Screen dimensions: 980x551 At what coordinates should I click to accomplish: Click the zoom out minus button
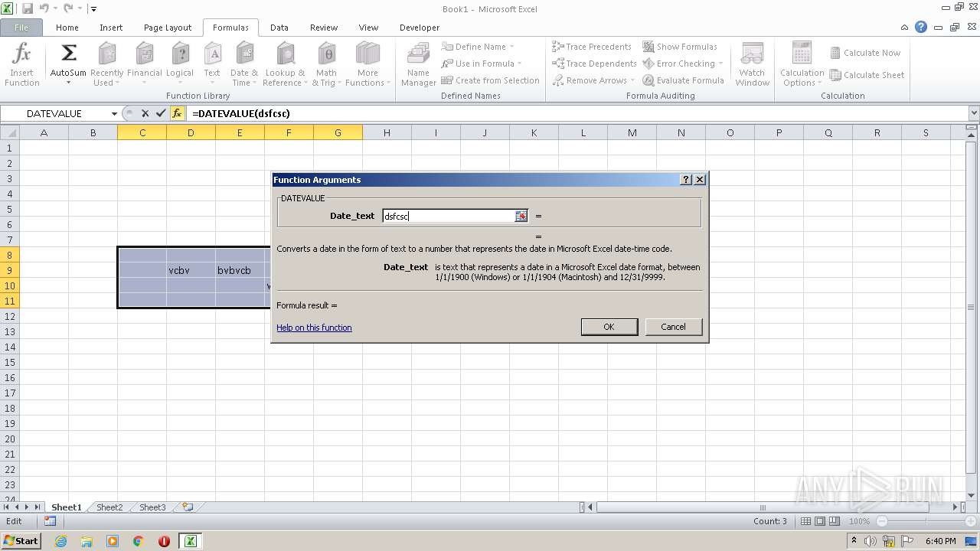[882, 521]
